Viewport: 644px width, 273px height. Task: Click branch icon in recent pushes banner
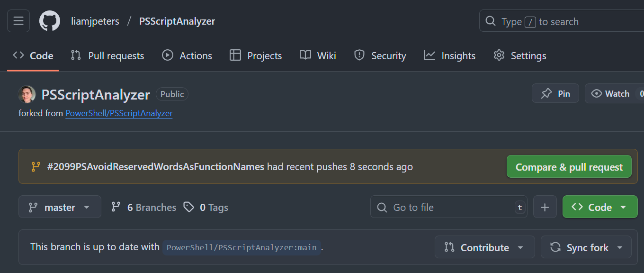pos(36,167)
